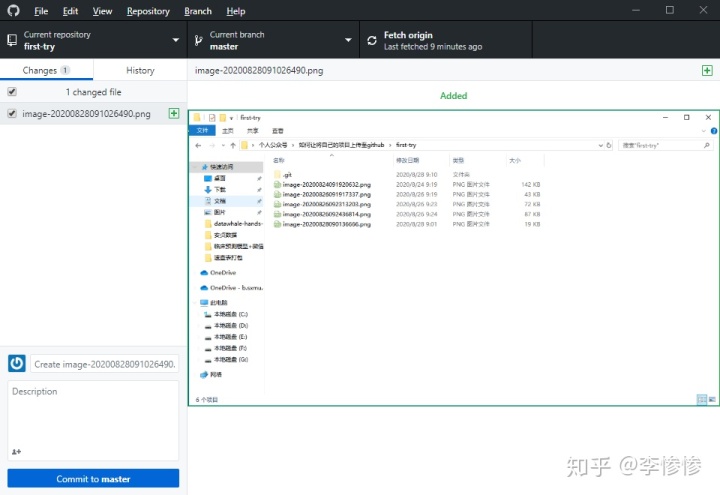This screenshot has height=495, width=720.
Task: Switch to the History tab
Action: click(140, 70)
